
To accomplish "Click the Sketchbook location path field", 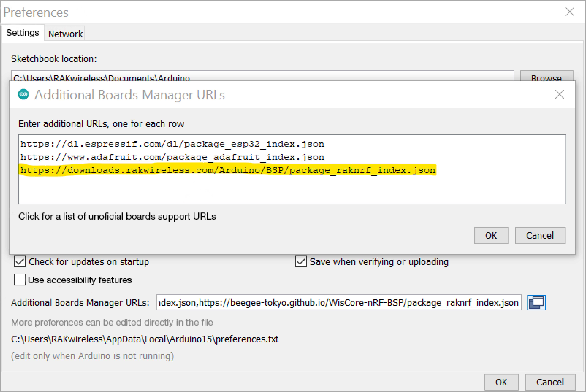I will coord(263,76).
